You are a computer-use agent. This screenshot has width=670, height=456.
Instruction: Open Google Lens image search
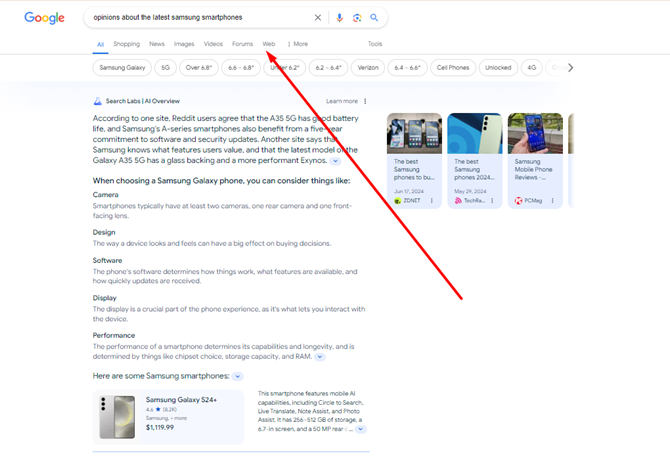click(357, 17)
